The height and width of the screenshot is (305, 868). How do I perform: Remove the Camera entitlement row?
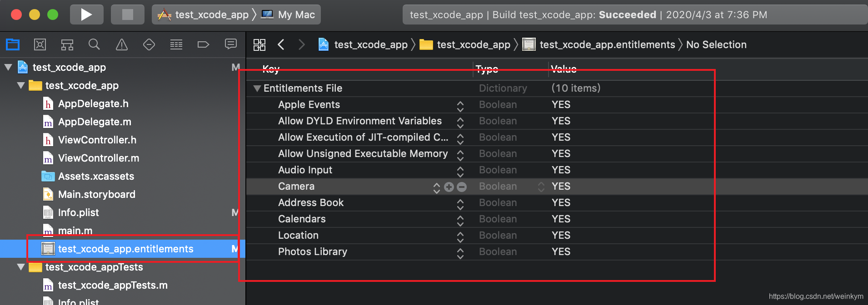[462, 187]
